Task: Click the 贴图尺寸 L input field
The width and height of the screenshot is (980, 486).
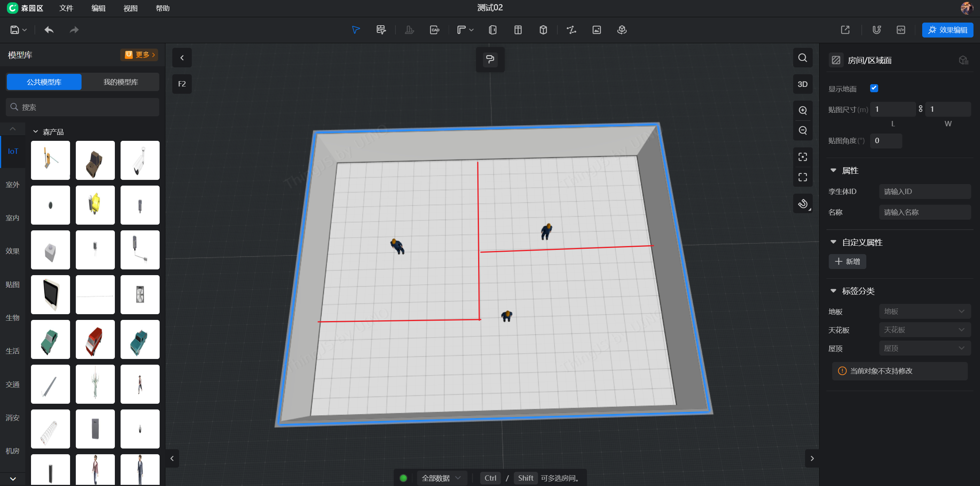Action: pos(893,109)
